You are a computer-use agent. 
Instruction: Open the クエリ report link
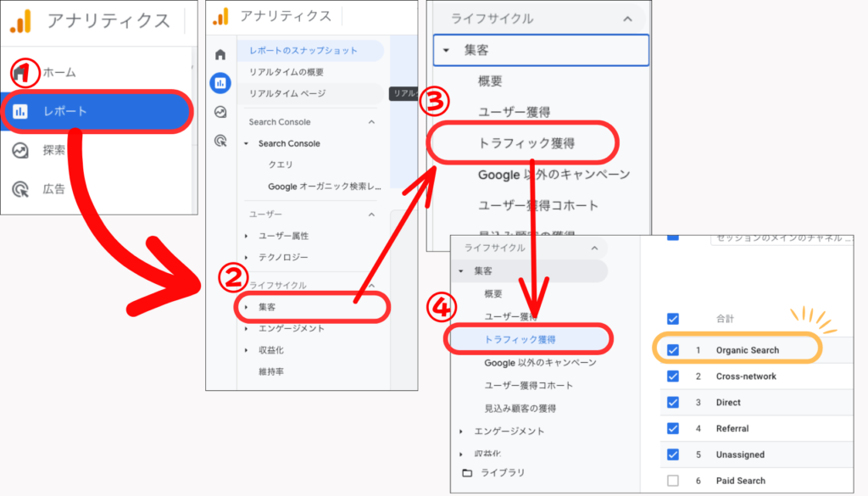[x=281, y=164]
